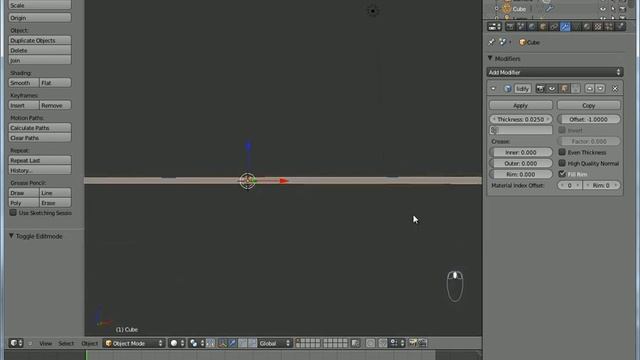Click the Inner crease 0.000 slider
The width and height of the screenshot is (640, 360).
520,152
